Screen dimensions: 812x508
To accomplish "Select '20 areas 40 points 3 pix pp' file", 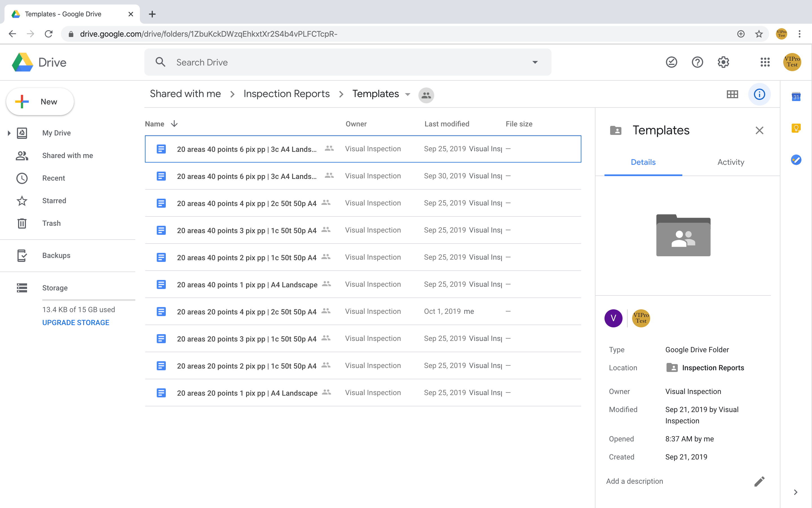I will point(363,230).
